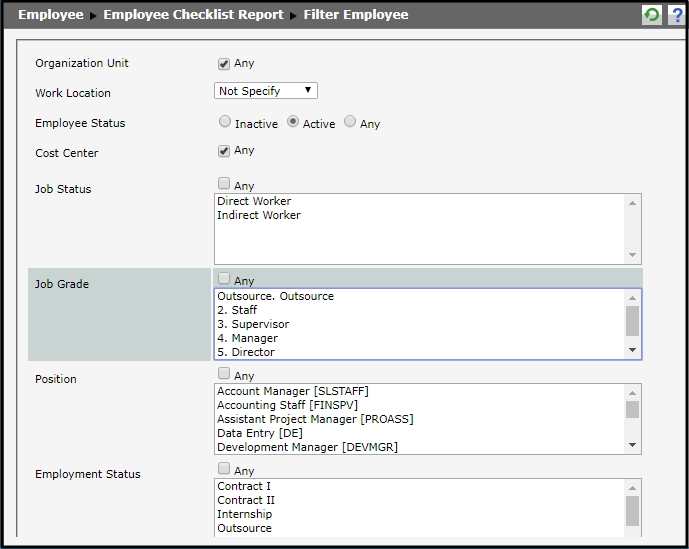Image resolution: width=689 pixels, height=549 pixels.
Task: Select the Any employee status radio
Action: [350, 123]
